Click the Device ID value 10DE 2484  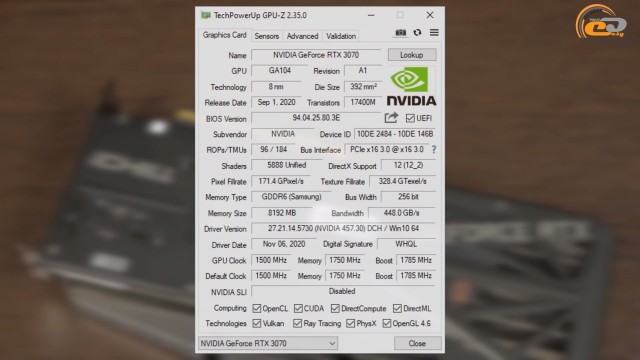click(x=395, y=134)
